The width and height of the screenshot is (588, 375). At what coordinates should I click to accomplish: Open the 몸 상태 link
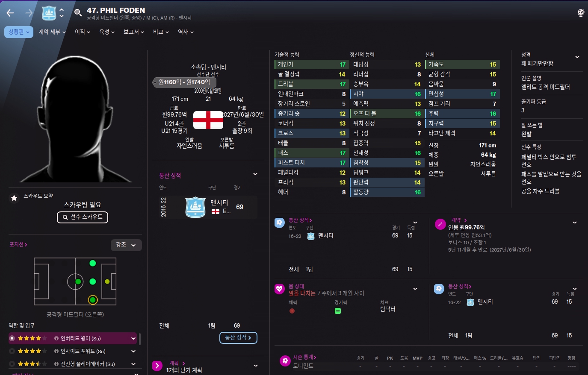click(x=296, y=286)
